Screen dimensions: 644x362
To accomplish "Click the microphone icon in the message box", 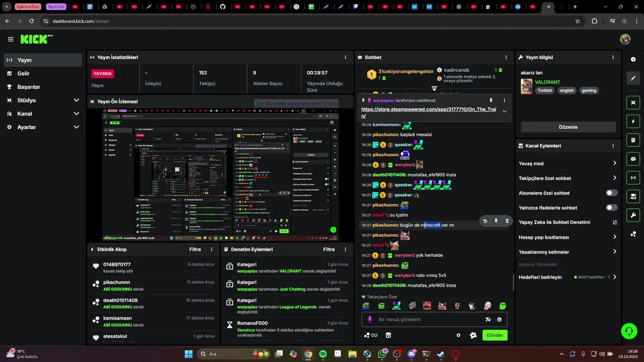I will coord(370,319).
